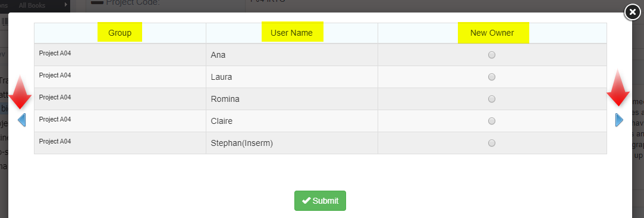Click the User Name column header
Viewport: 644px width, 218px height.
point(291,33)
